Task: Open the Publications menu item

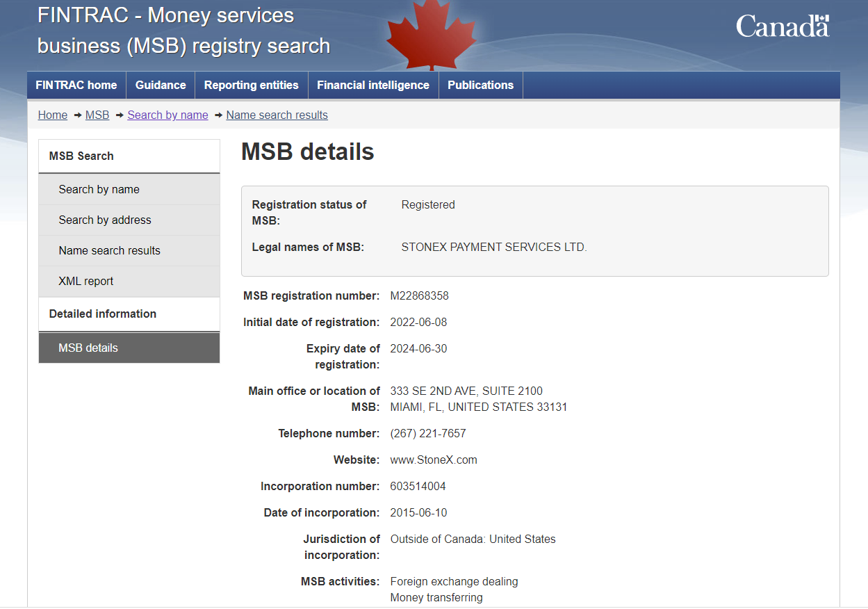Action: (x=480, y=85)
